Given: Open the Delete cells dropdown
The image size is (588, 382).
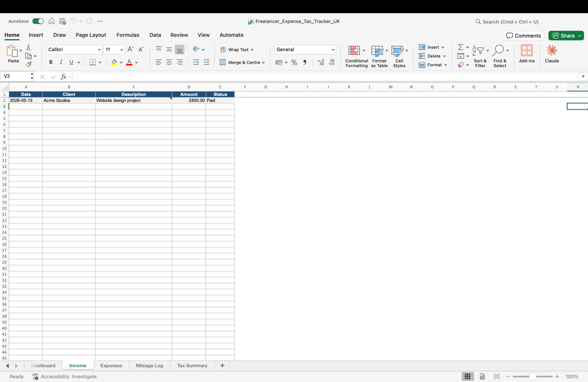Looking at the screenshot, I should pos(432,56).
